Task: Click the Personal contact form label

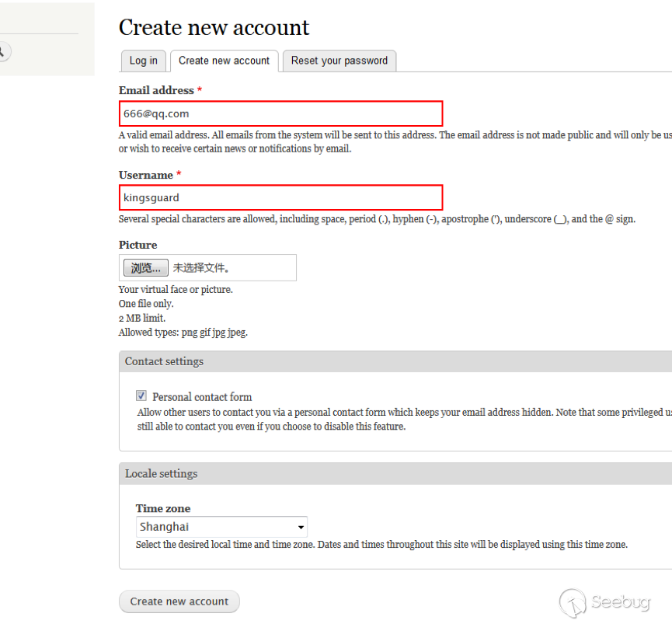Action: pyautogui.click(x=202, y=396)
